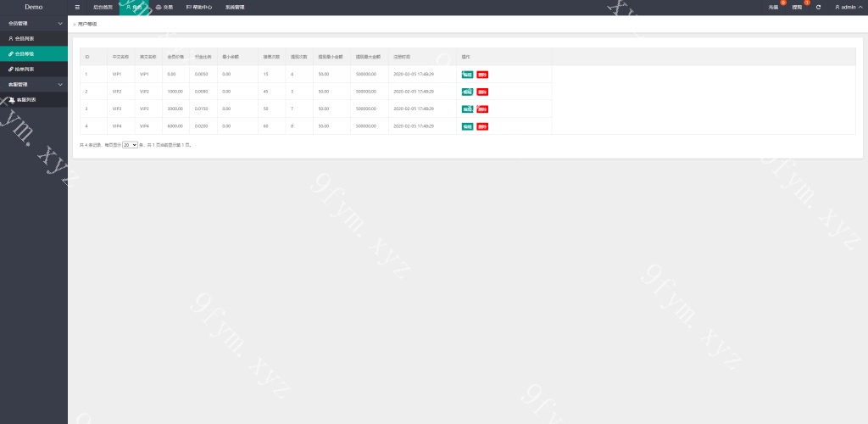Open 客服列表 in the sidebar

34,99
